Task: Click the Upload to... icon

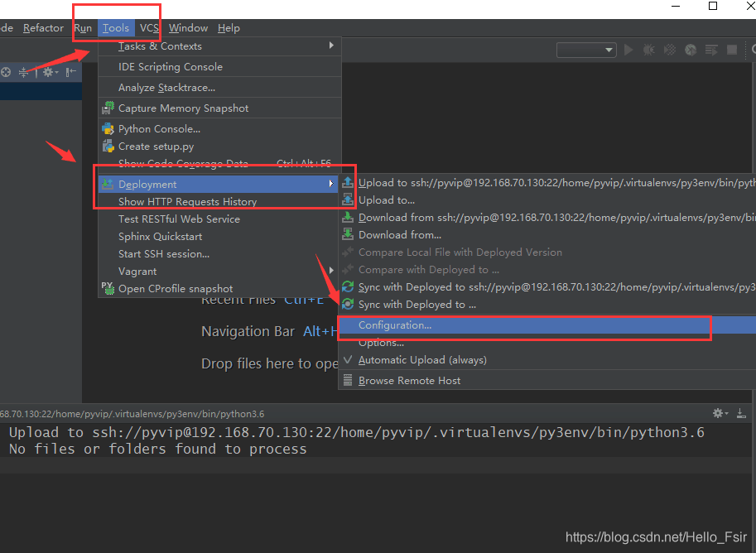Action: (x=348, y=200)
